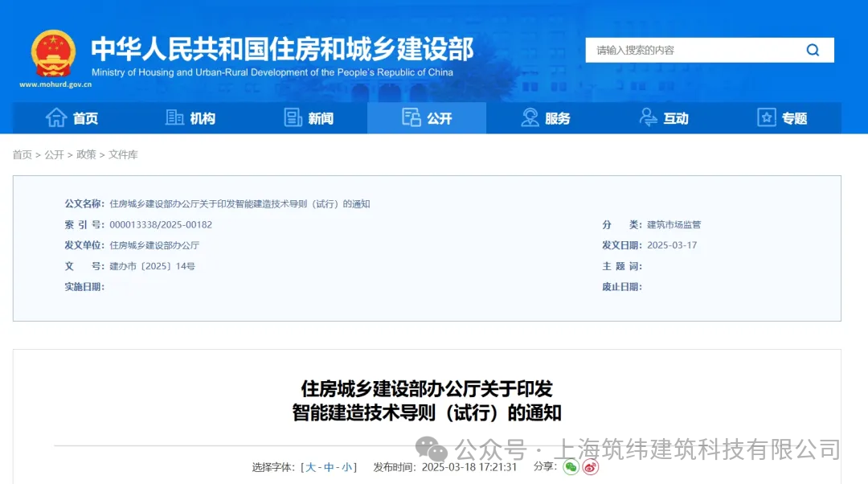Set font size to 中
This screenshot has height=484, width=868.
329,467
